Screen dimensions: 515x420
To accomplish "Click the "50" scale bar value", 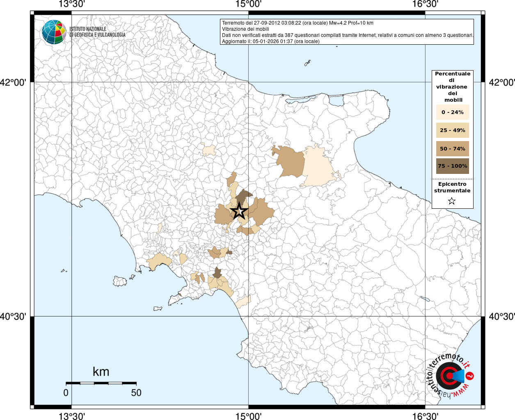I will click(x=136, y=393).
